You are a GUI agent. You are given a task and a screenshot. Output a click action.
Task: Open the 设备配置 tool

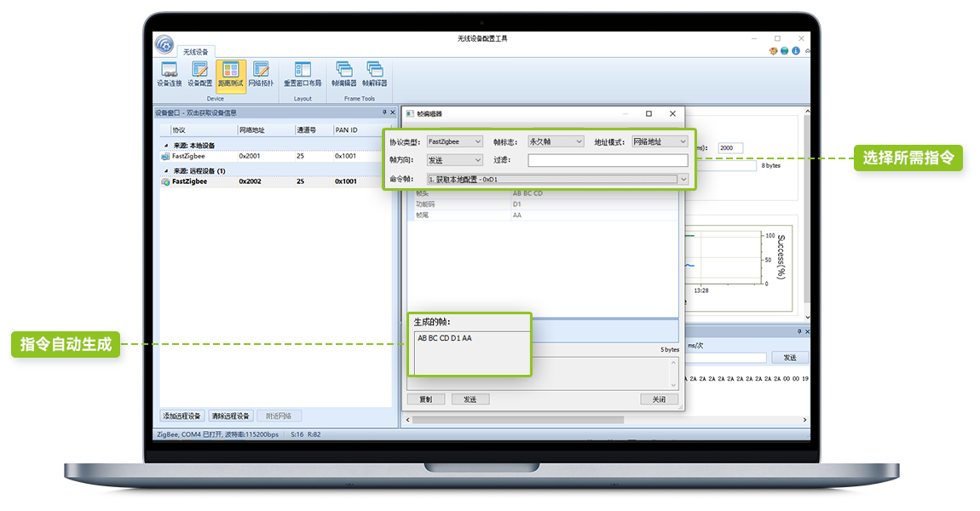199,74
